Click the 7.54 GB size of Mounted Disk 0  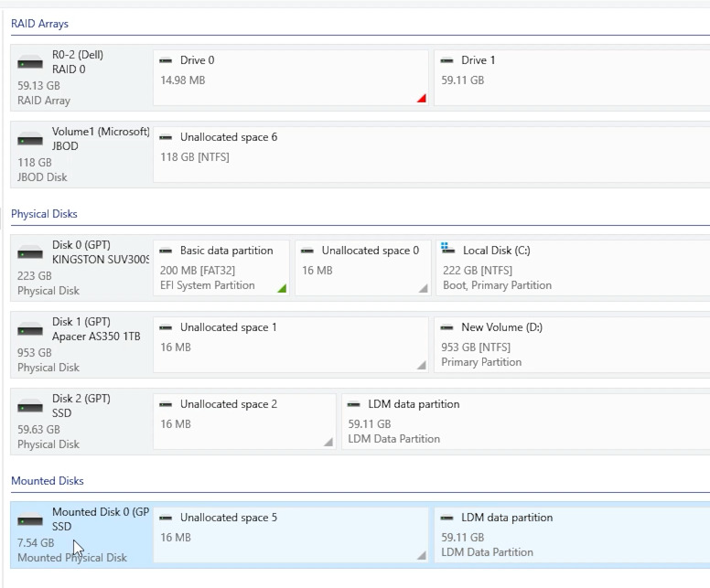point(36,543)
